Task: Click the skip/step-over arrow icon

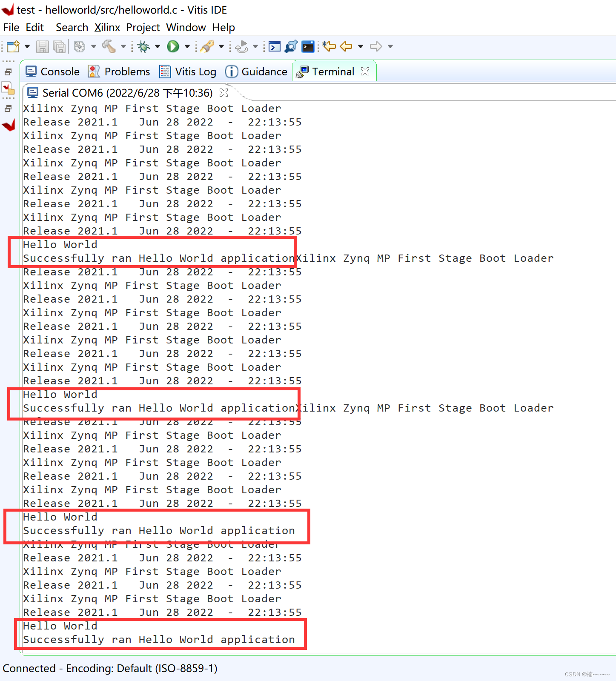Action: 241,46
